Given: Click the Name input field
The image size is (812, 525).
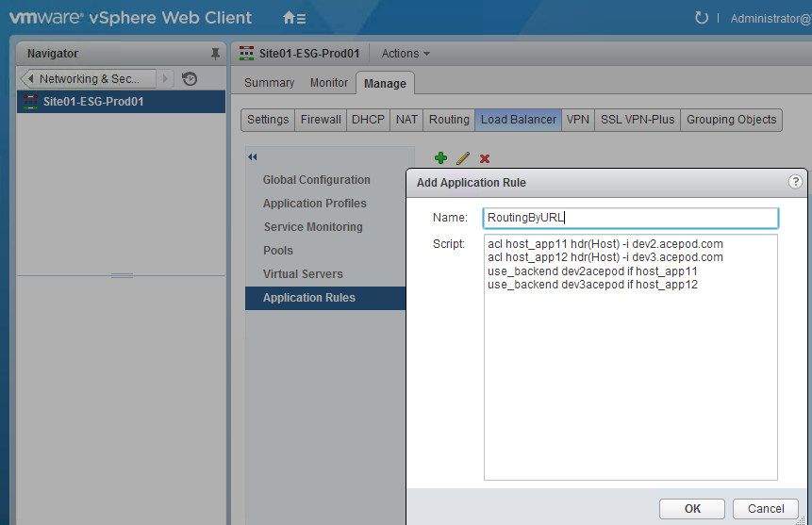Looking at the screenshot, I should (x=630, y=218).
